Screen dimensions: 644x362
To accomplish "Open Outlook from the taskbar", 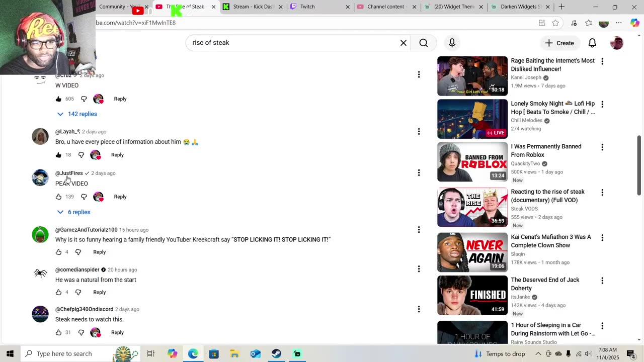I will tap(256, 353).
